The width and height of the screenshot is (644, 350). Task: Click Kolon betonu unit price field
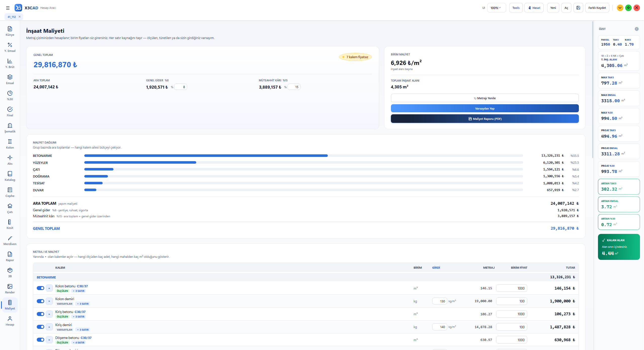[x=511, y=288]
